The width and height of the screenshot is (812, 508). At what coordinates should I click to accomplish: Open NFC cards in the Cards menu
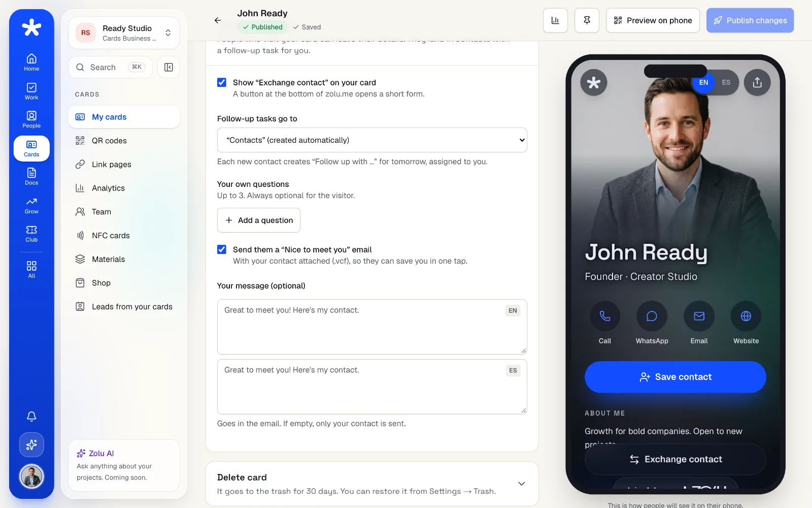click(x=124, y=236)
